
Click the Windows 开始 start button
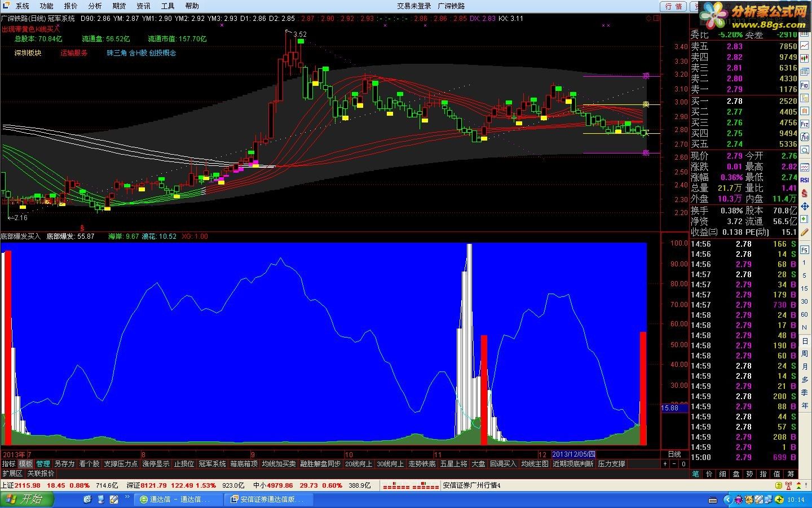point(27,500)
